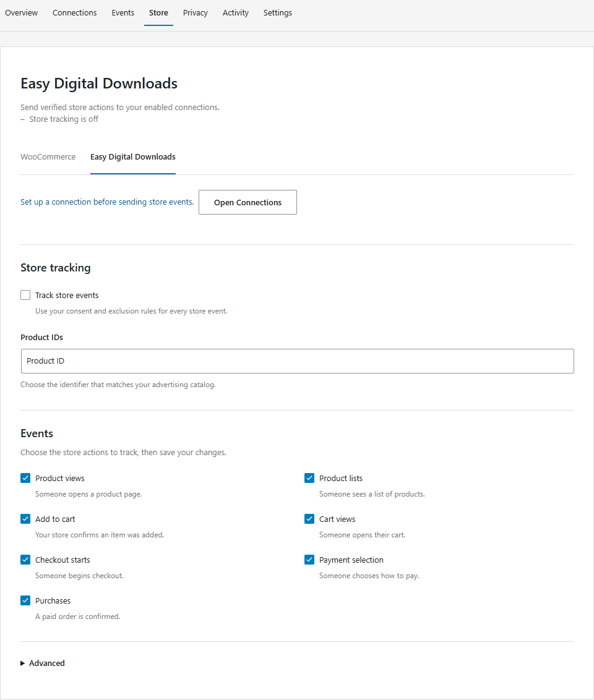Image resolution: width=594 pixels, height=700 pixels.
Task: Click 'Choose the identifier that matches' help text
Action: (x=118, y=385)
